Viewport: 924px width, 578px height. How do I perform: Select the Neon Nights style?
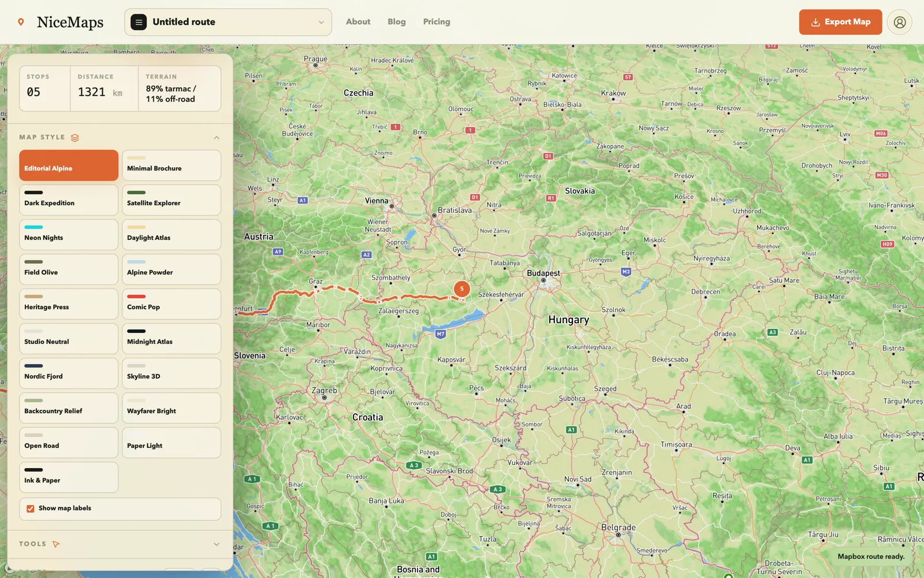pyautogui.click(x=69, y=235)
